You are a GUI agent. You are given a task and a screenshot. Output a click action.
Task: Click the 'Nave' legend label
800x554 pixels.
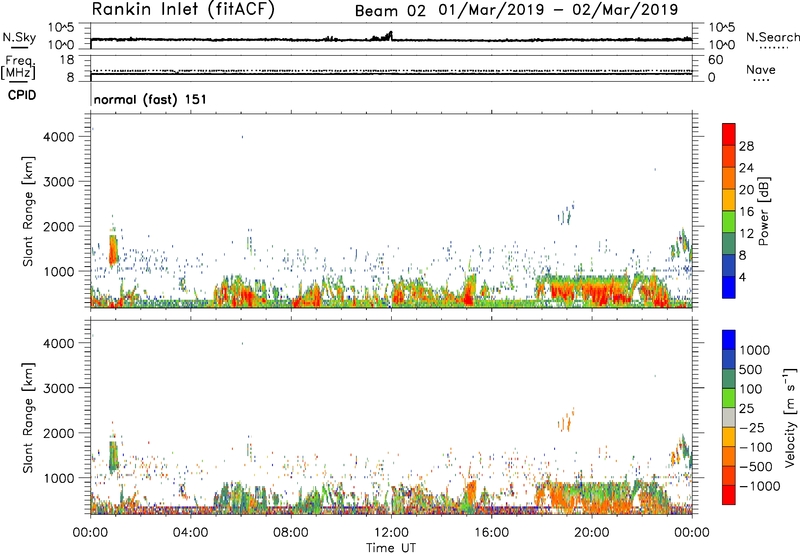(x=760, y=69)
